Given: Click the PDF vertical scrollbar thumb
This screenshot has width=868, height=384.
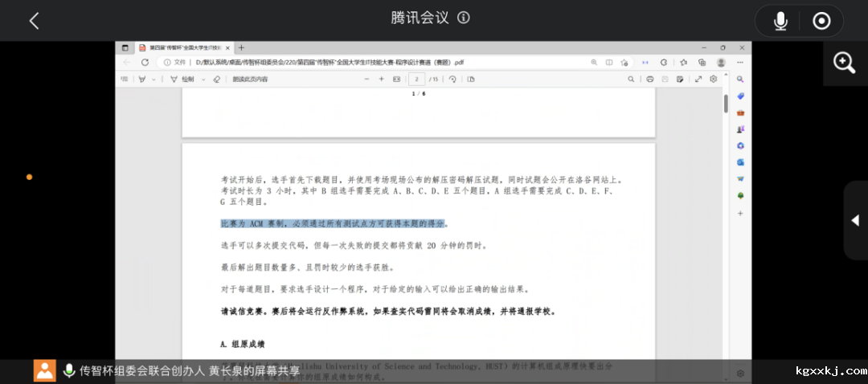Looking at the screenshot, I should (726, 104).
